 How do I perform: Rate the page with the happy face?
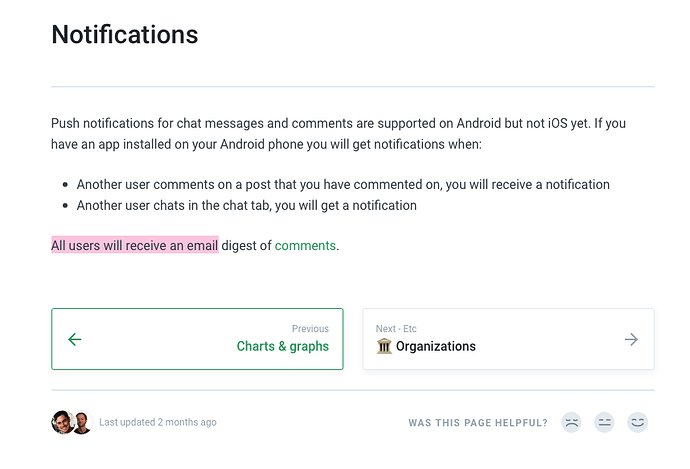pos(637,423)
